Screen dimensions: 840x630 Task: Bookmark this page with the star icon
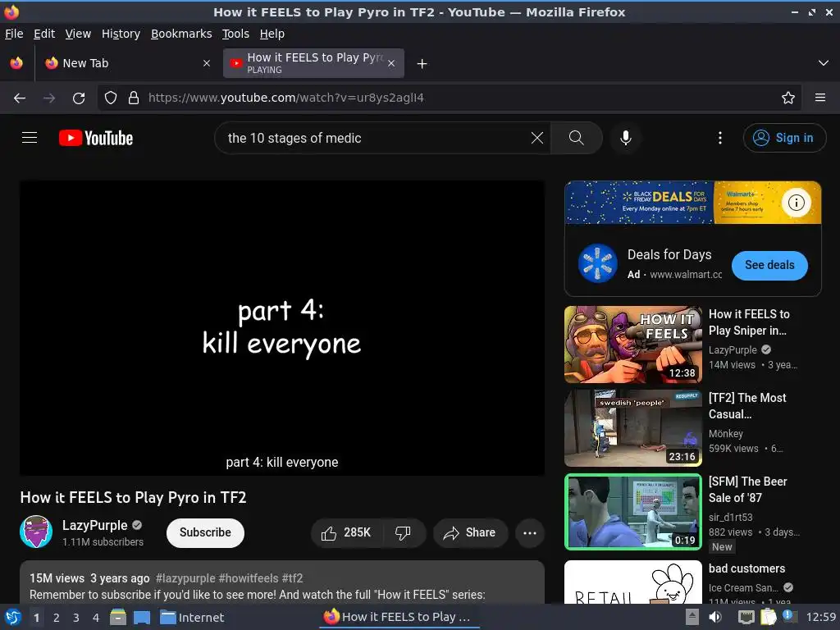788,98
